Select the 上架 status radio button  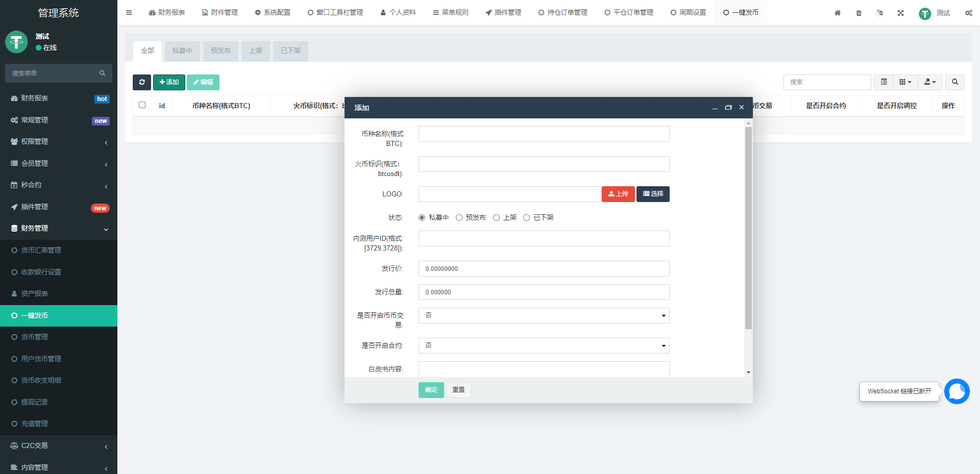click(496, 217)
